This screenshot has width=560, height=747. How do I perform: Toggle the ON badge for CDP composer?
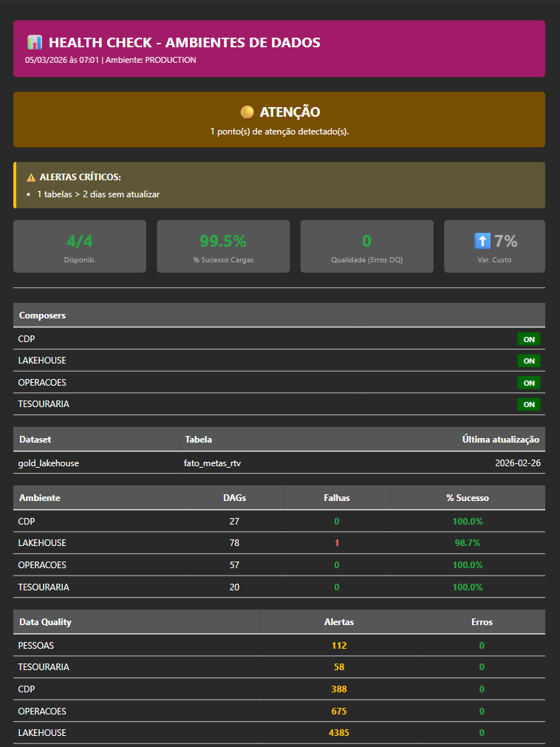click(x=529, y=339)
